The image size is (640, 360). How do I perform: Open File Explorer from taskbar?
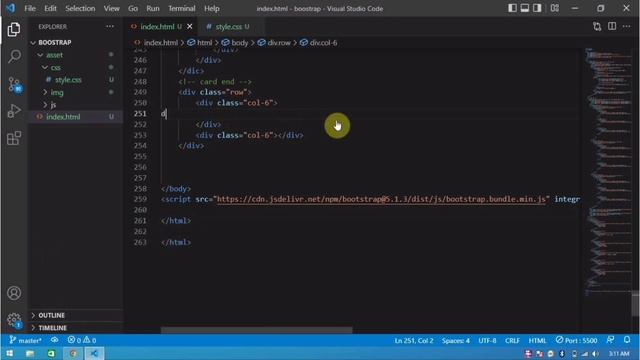[30, 353]
